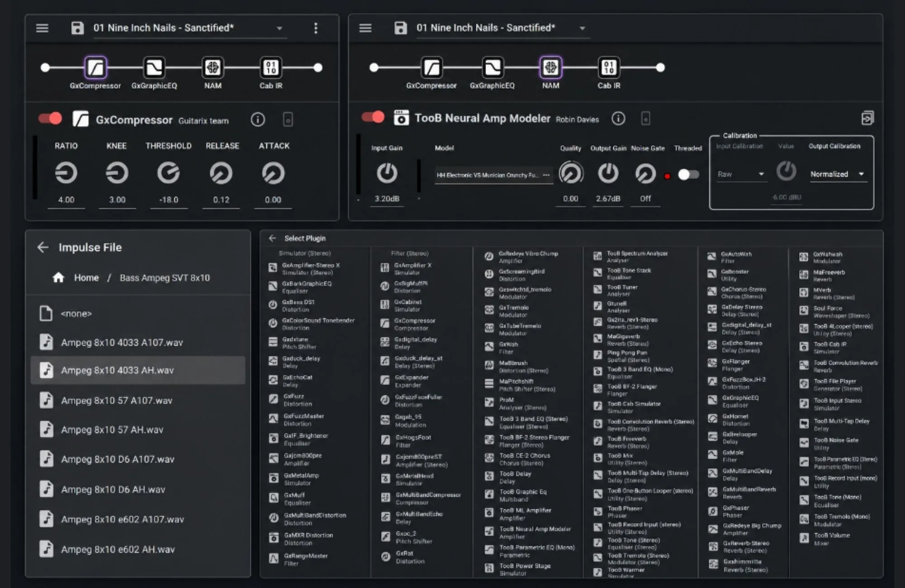Open hamburger menu in right preset panel
This screenshot has height=588, width=905.
365,28
